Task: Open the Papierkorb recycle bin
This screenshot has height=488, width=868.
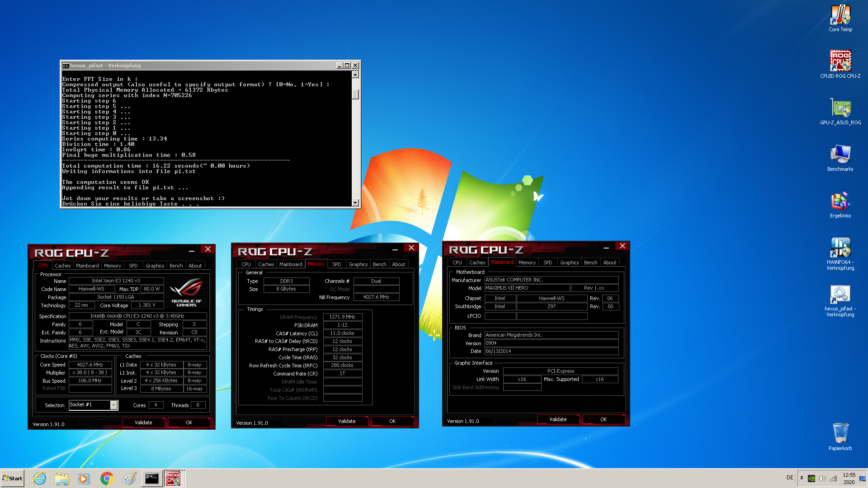Action: coord(840,436)
